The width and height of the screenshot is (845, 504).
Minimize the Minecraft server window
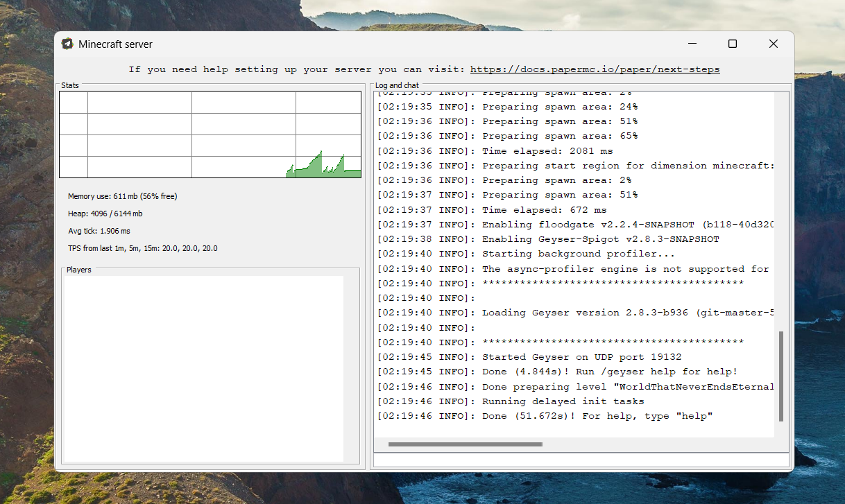(692, 44)
